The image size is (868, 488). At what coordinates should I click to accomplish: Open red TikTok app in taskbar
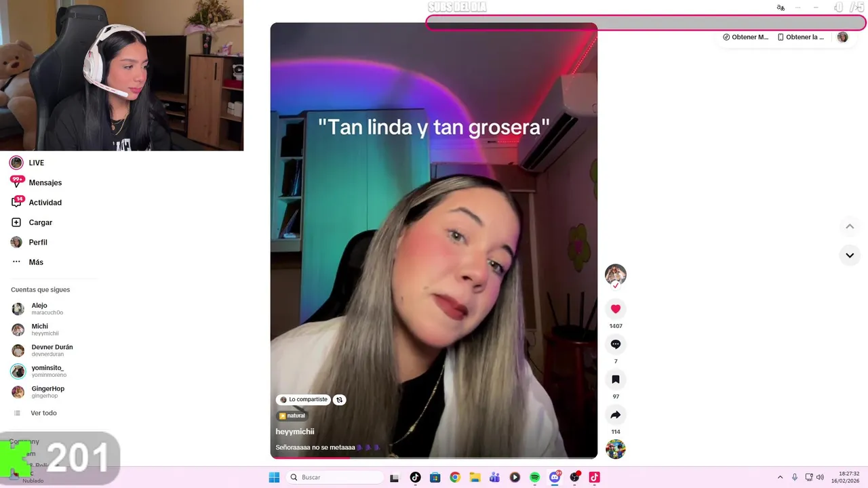[595, 478]
